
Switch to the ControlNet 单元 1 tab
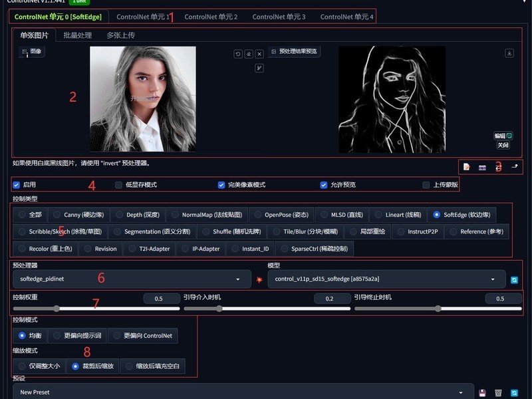tap(143, 17)
